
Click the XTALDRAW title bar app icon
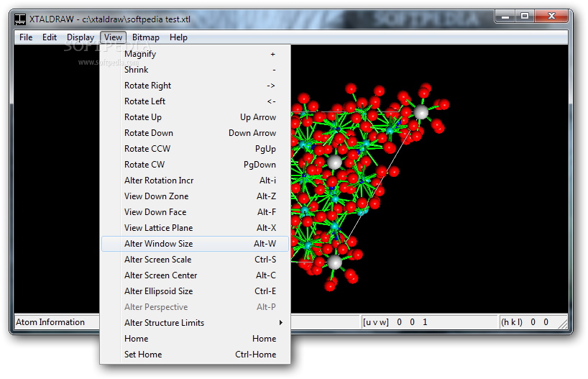[x=20, y=19]
